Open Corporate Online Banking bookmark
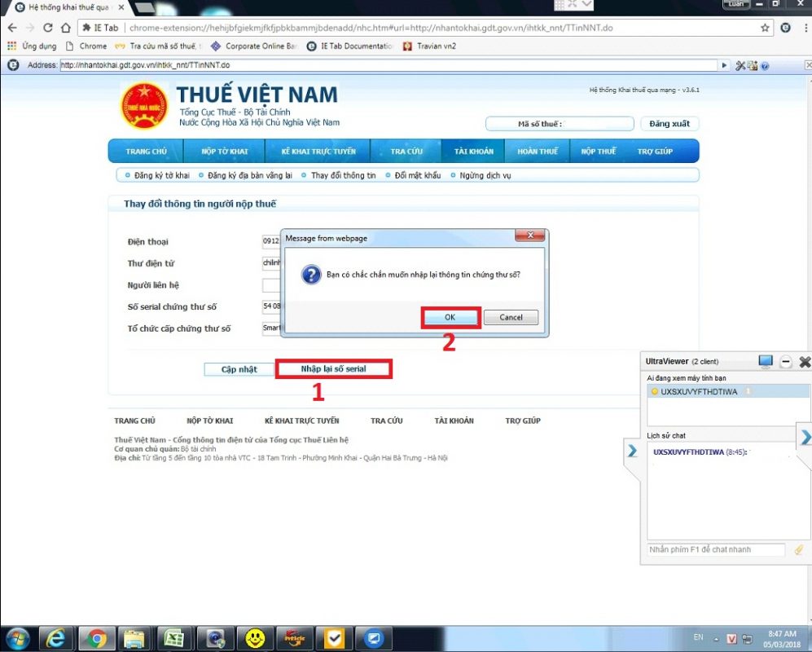This screenshot has width=812, height=652. coord(254,46)
